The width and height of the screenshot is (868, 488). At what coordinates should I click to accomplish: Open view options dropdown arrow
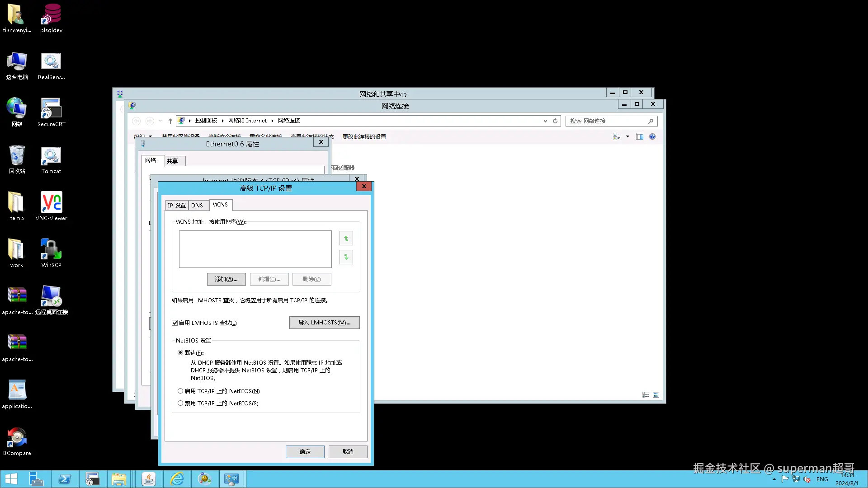tap(627, 136)
